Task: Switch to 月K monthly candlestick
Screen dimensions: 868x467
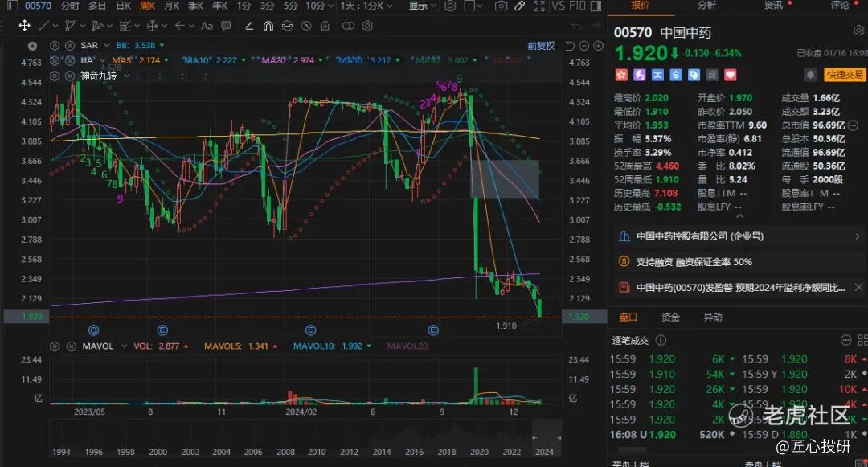Action: click(x=172, y=6)
